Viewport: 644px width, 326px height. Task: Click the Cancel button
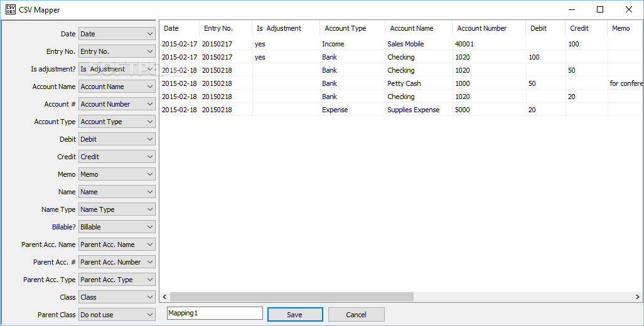(x=356, y=315)
